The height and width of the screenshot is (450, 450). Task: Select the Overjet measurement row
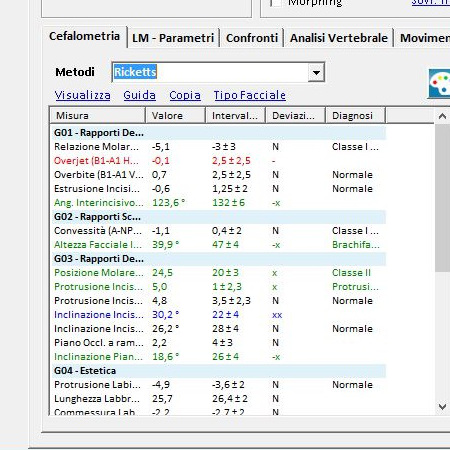pyautogui.click(x=218, y=161)
